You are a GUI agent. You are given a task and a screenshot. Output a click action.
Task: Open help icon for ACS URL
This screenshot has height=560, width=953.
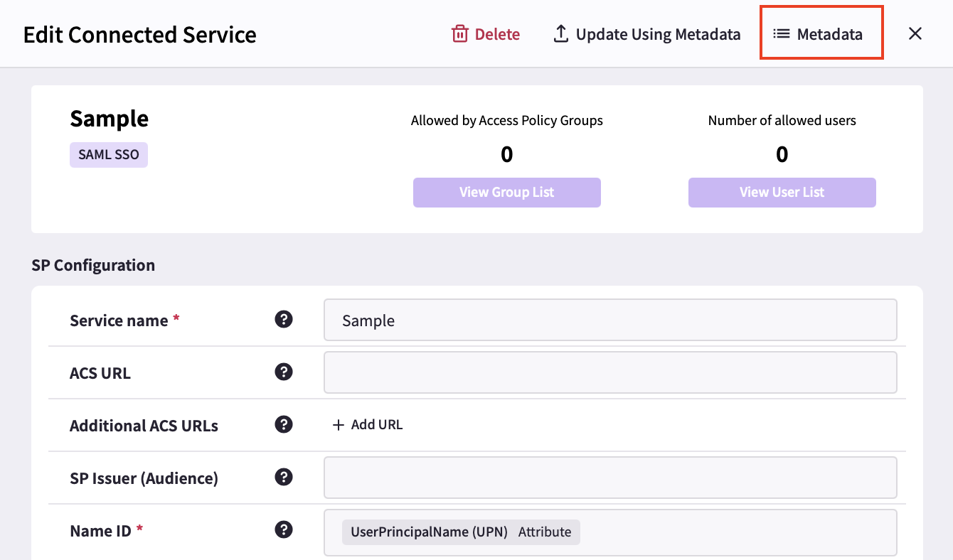coord(284,372)
